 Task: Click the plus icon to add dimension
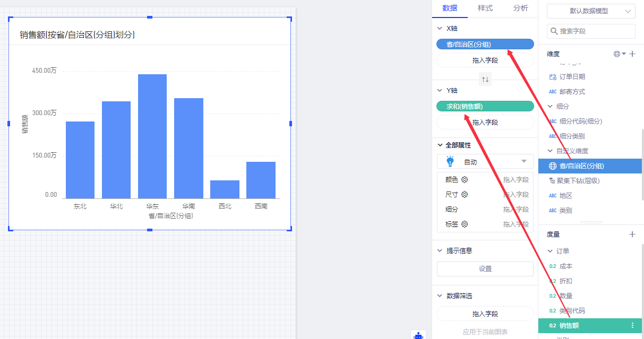(x=632, y=54)
